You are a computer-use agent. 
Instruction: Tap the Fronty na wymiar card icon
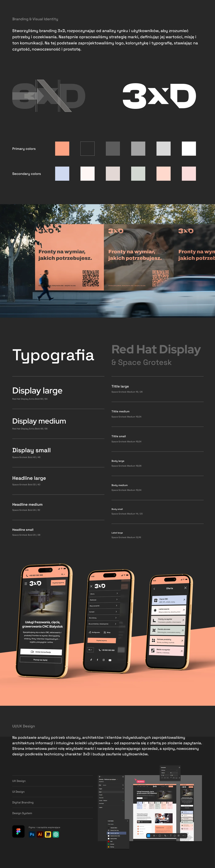pyautogui.click(x=154, y=620)
